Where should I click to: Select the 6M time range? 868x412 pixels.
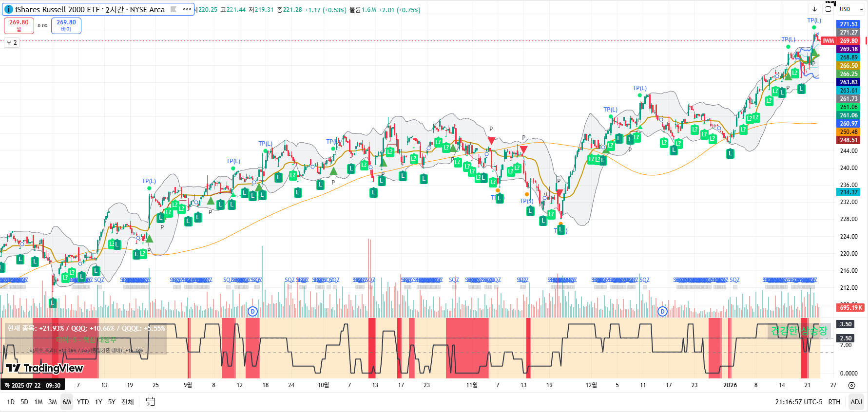coord(67,402)
